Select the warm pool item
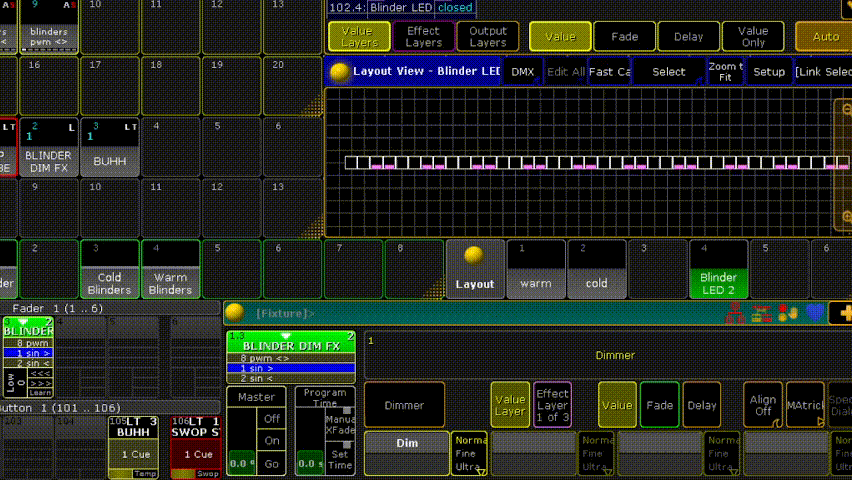Image resolution: width=852 pixels, height=480 pixels. pos(536,269)
